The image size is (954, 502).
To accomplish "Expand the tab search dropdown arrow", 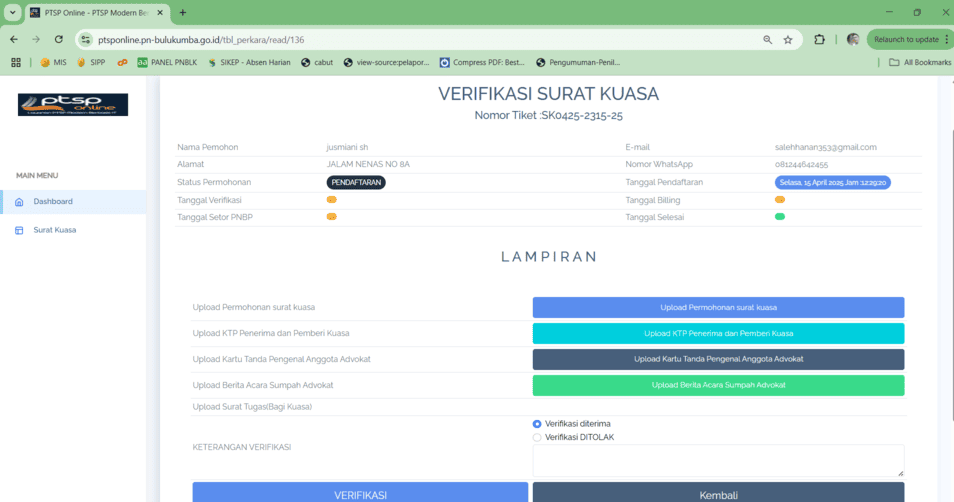I will 13,13.
